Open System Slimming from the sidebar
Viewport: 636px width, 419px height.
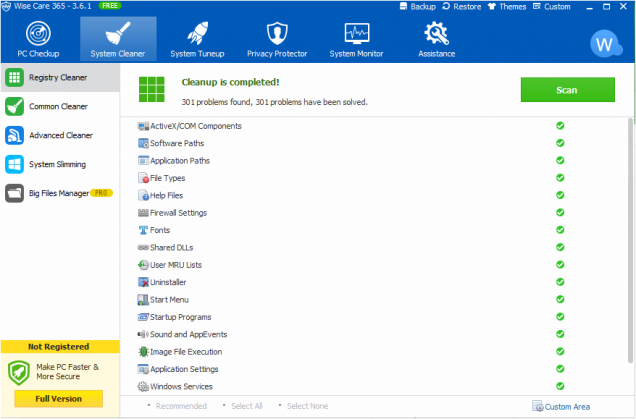click(60, 164)
